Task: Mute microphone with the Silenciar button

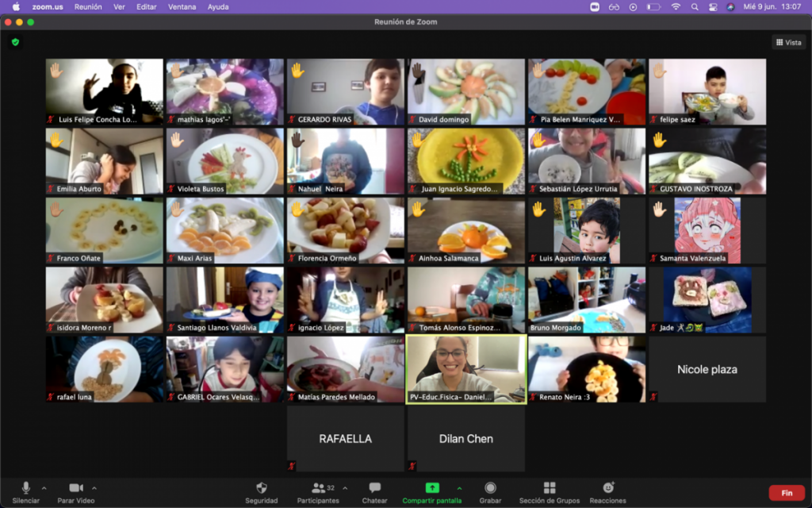Action: coord(26,488)
